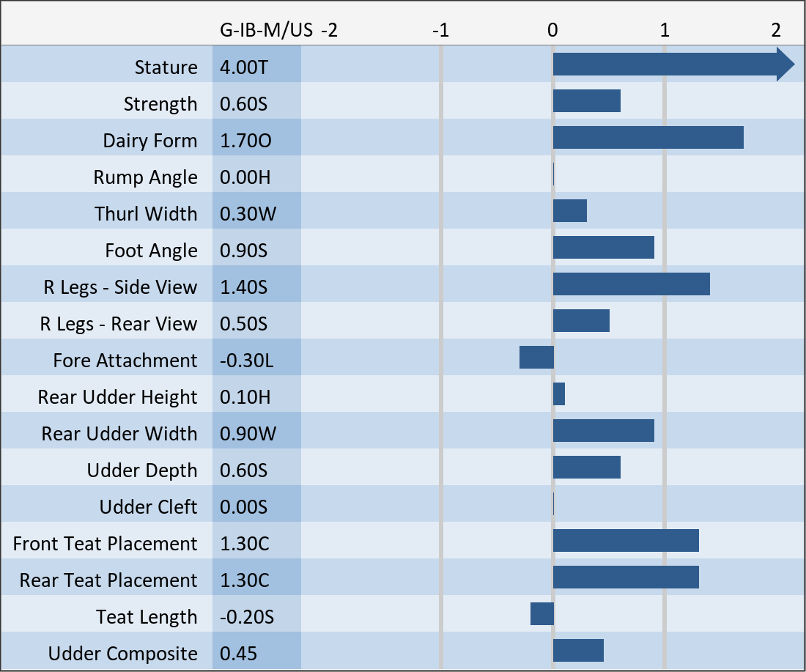Click the Front Teat Placement bar
This screenshot has height=672, width=806.
(626, 541)
